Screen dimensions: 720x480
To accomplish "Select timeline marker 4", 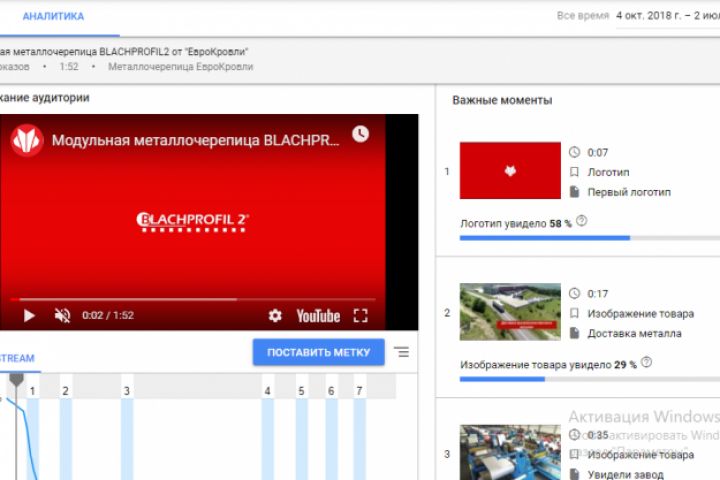I will click(x=267, y=391).
